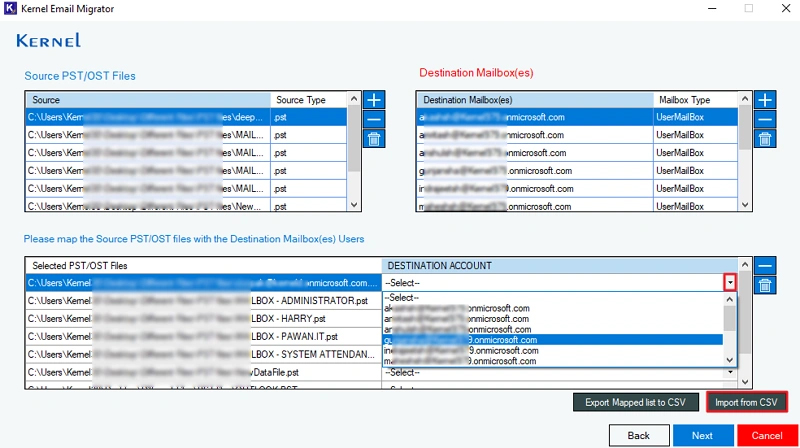Add a source PST/OST file with plus icon

pyautogui.click(x=374, y=99)
